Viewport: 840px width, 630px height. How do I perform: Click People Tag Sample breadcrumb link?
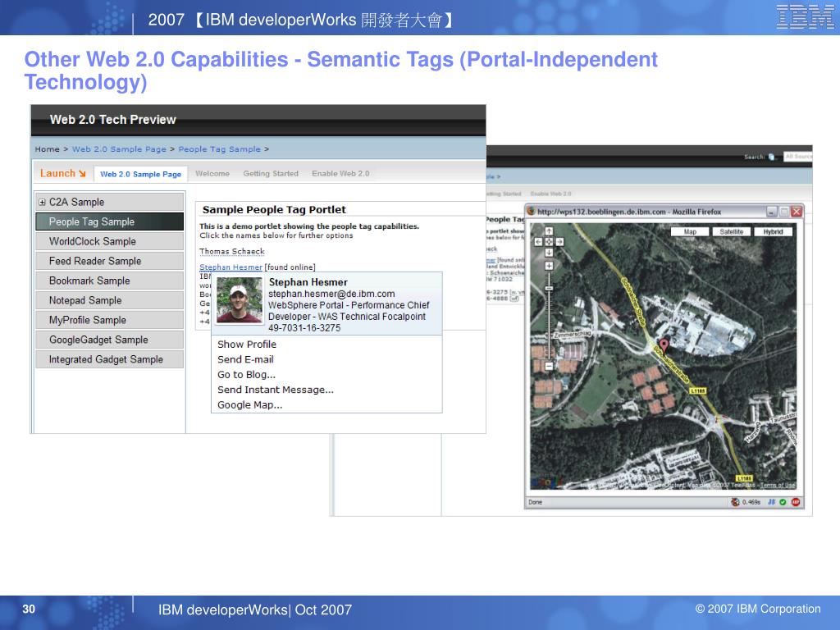[x=219, y=149]
